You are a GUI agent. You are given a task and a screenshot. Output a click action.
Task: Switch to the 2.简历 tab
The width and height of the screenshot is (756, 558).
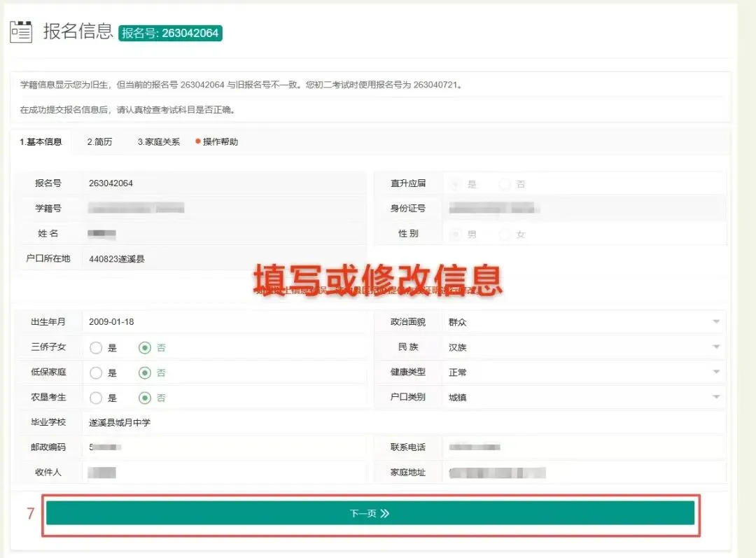pos(100,141)
